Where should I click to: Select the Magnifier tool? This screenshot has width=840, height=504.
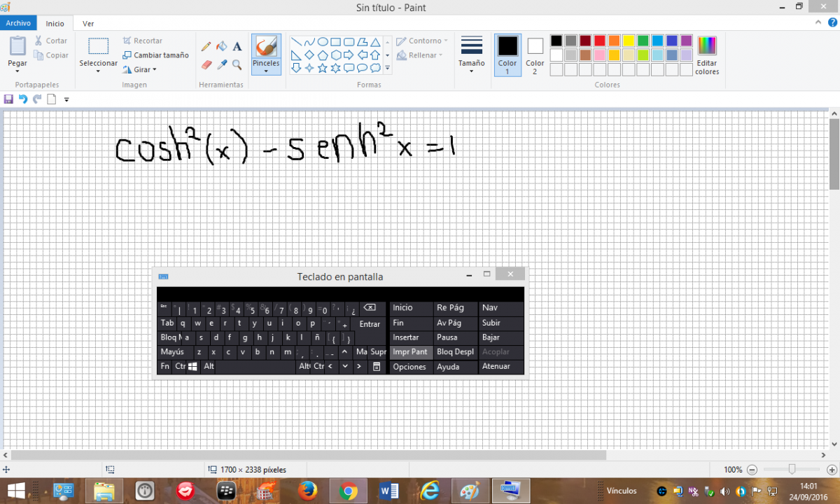coord(237,64)
